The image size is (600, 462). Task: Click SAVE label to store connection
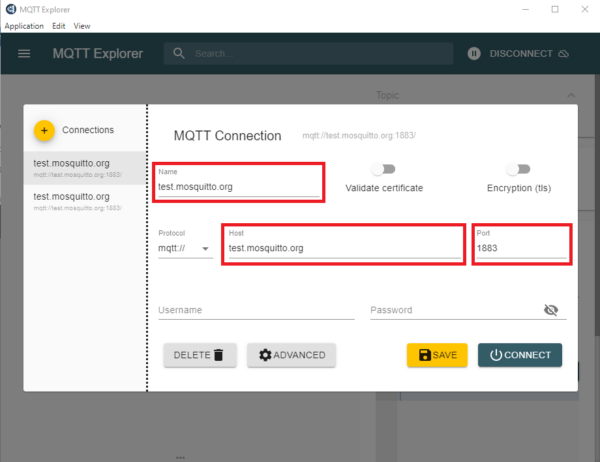pyautogui.click(x=445, y=355)
